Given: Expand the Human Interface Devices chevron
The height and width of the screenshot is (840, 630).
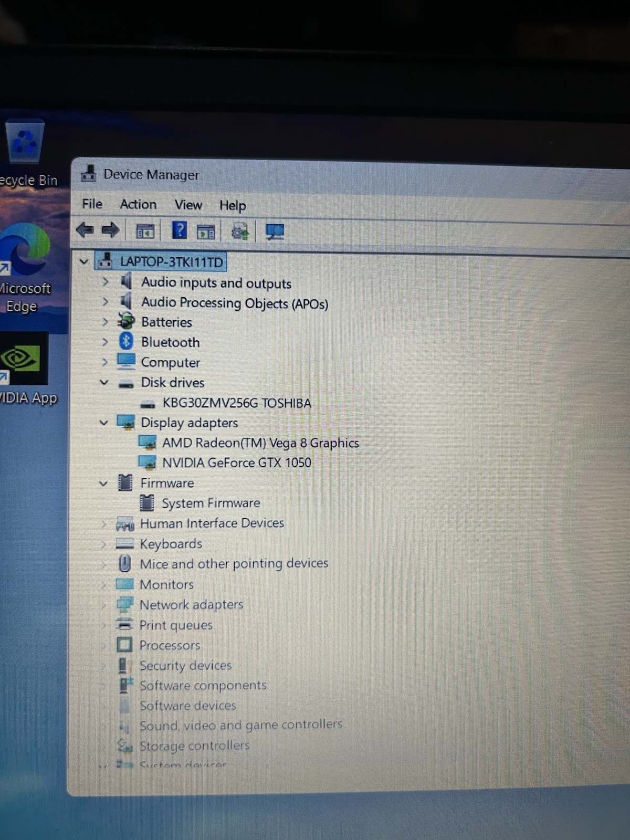Looking at the screenshot, I should [x=103, y=523].
